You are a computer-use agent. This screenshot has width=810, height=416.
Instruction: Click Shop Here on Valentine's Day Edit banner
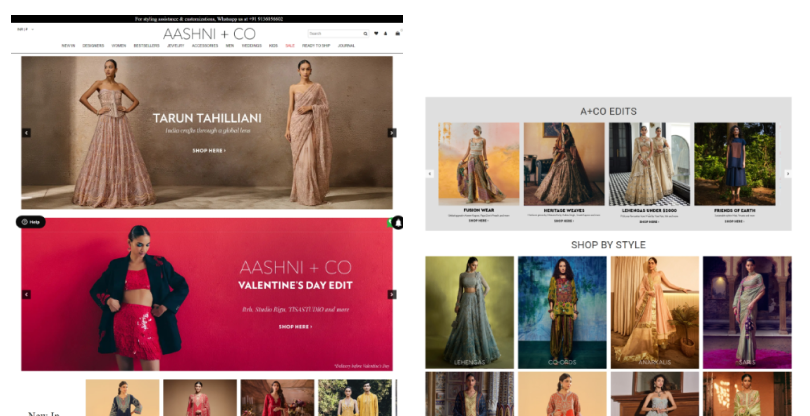(x=295, y=327)
